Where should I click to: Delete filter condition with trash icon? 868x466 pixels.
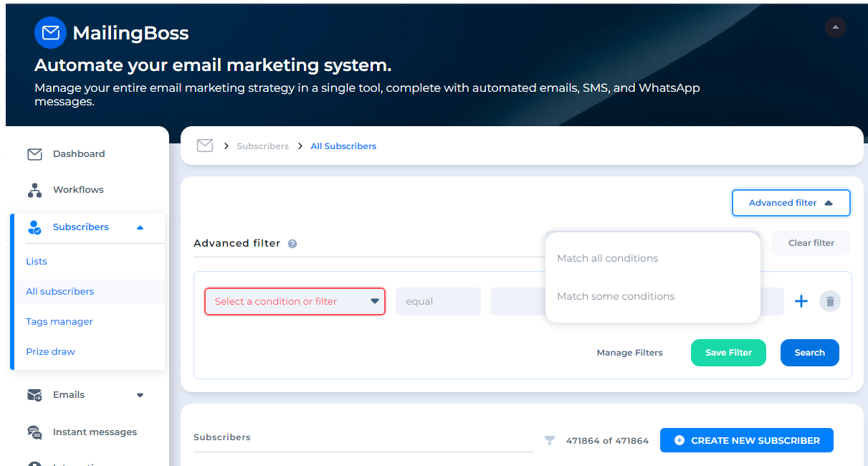[830, 302]
